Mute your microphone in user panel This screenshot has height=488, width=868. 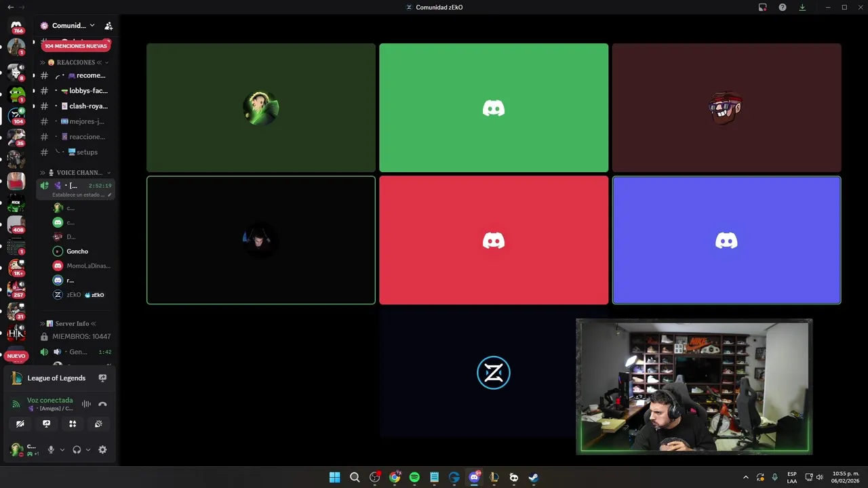pyautogui.click(x=51, y=449)
